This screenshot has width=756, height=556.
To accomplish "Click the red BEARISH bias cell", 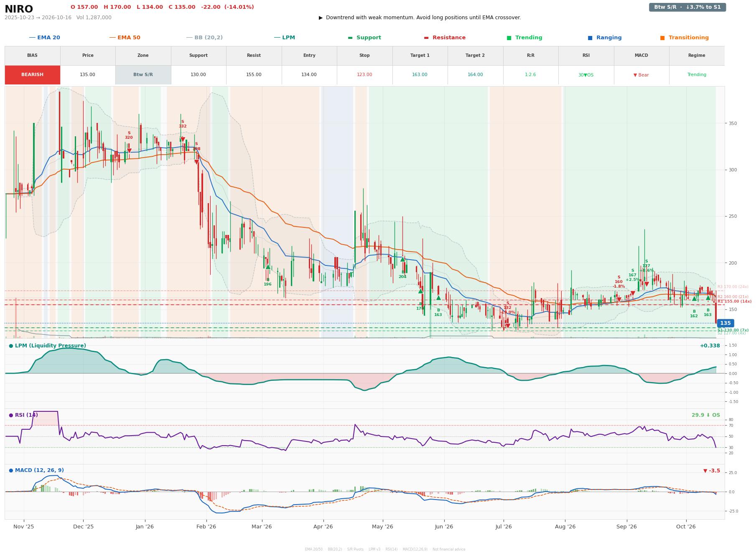I will 32,75.
